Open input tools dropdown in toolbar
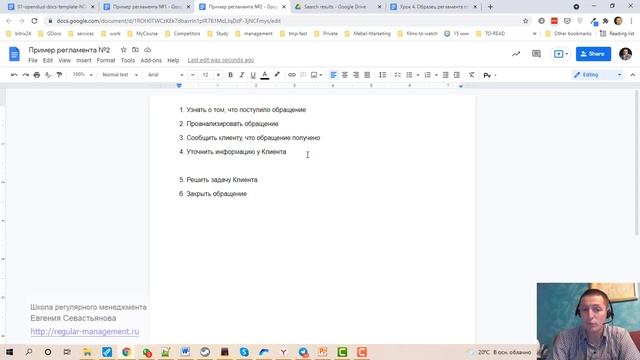Image resolution: width=640 pixels, height=360 pixels. point(489,75)
